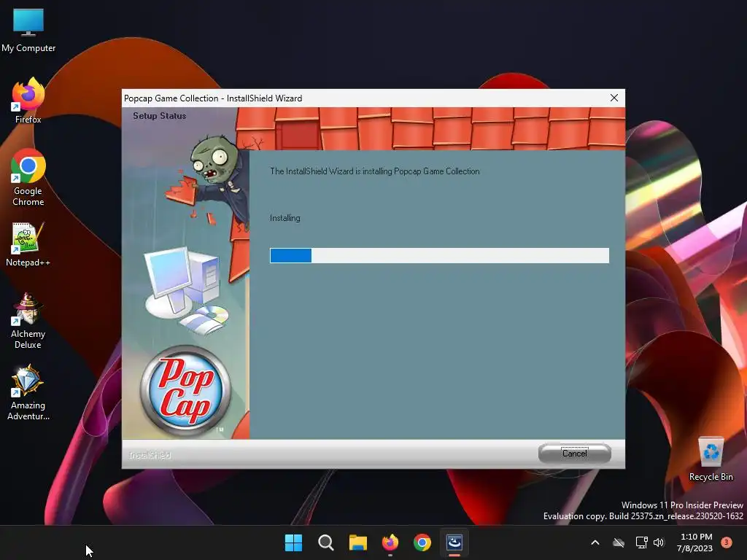Open the notification badge showing 3
747x560 pixels.
coord(727,542)
